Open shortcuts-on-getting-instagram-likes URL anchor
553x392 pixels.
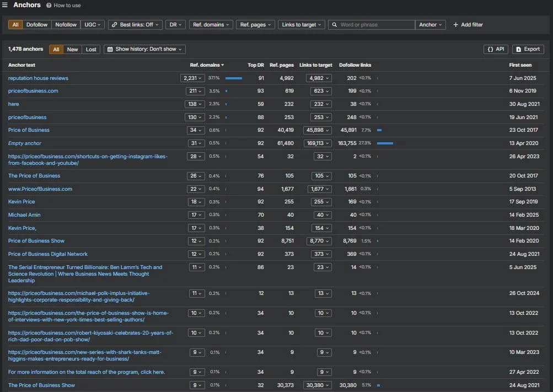[x=88, y=160]
